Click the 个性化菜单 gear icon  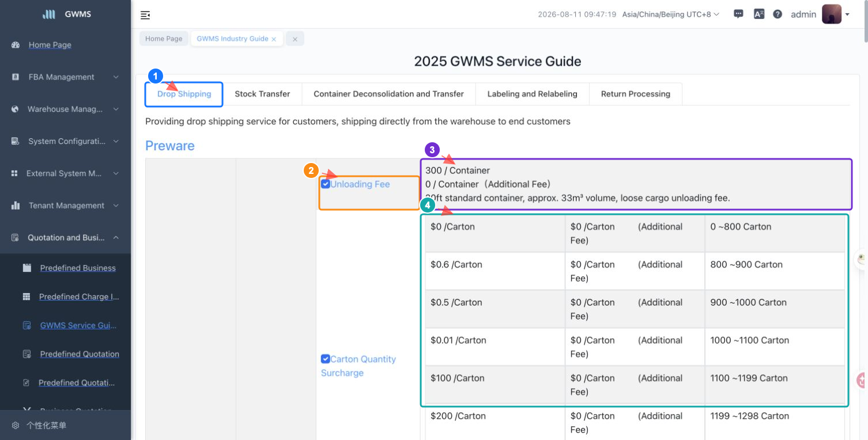click(x=16, y=426)
